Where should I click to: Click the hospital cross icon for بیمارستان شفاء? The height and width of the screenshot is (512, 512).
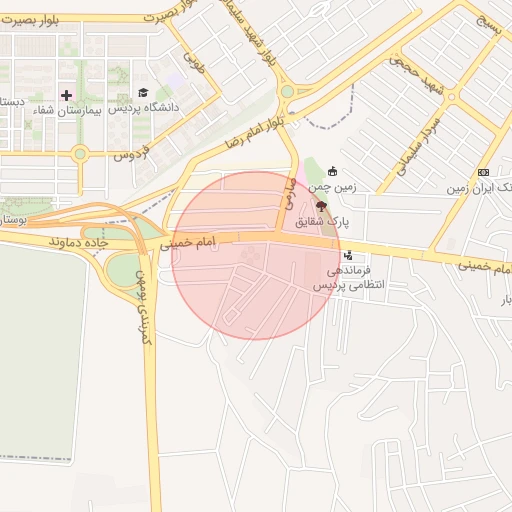pos(66,96)
